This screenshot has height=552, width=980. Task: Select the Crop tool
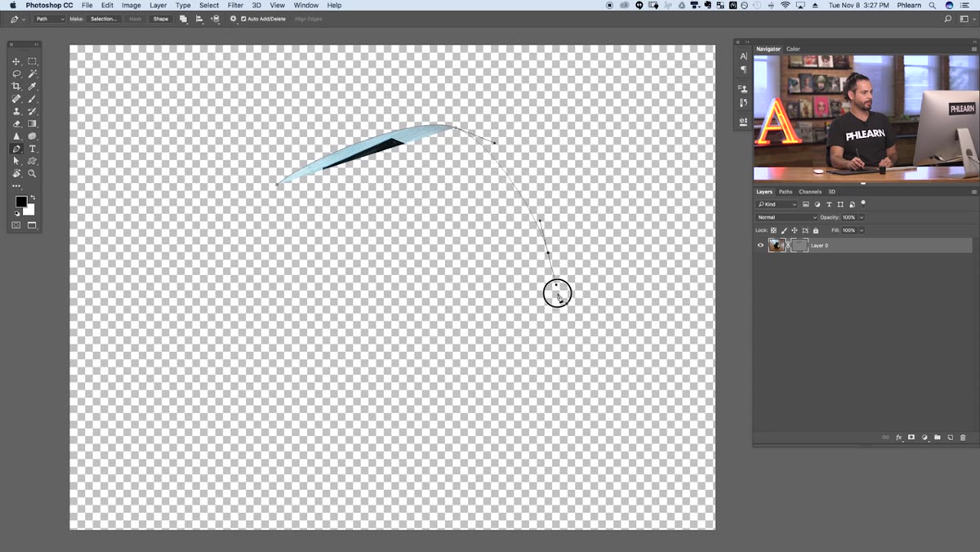point(16,87)
